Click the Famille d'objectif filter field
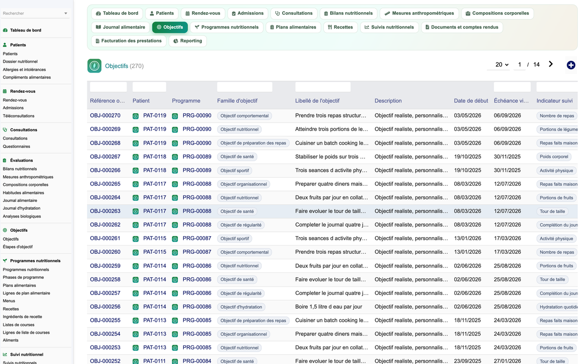Viewport: 588px width, 364px height. click(x=245, y=87)
